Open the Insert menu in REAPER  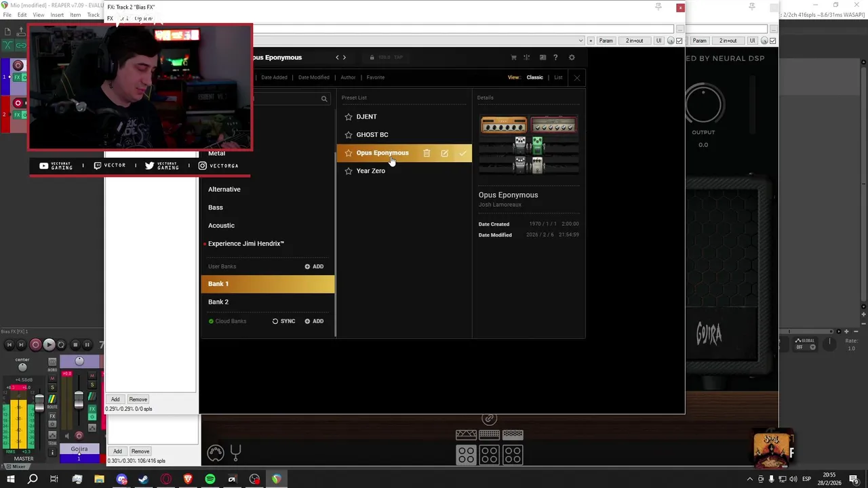(57, 15)
